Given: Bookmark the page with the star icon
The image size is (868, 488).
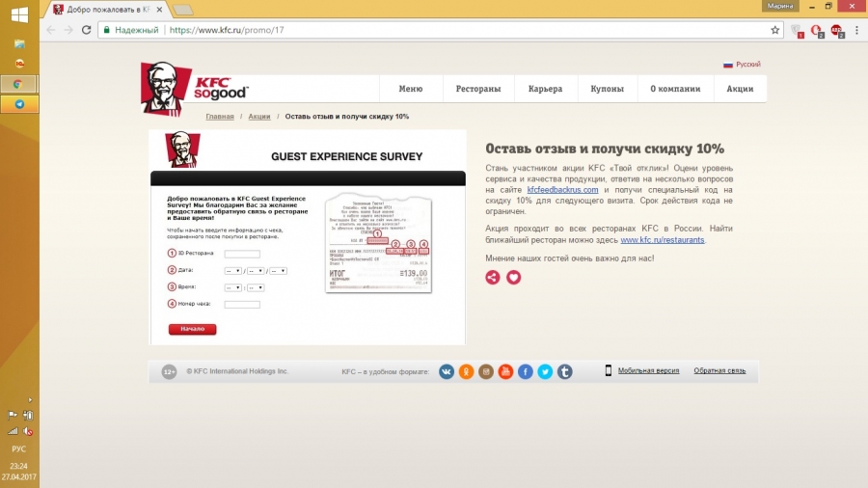Looking at the screenshot, I should tap(775, 30).
